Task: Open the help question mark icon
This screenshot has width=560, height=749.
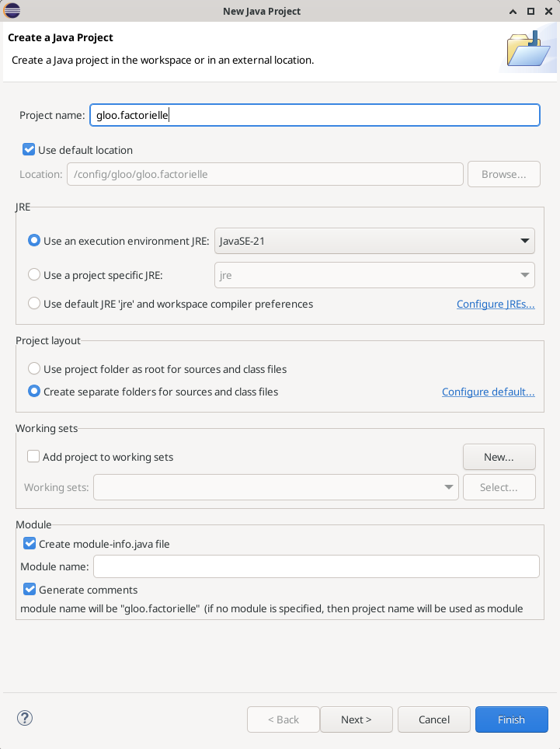Action: coord(24,718)
